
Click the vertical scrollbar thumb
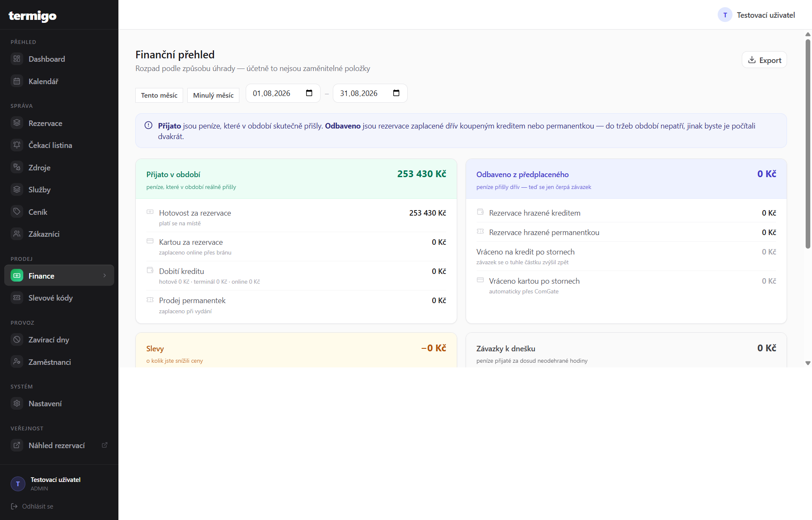(x=808, y=144)
